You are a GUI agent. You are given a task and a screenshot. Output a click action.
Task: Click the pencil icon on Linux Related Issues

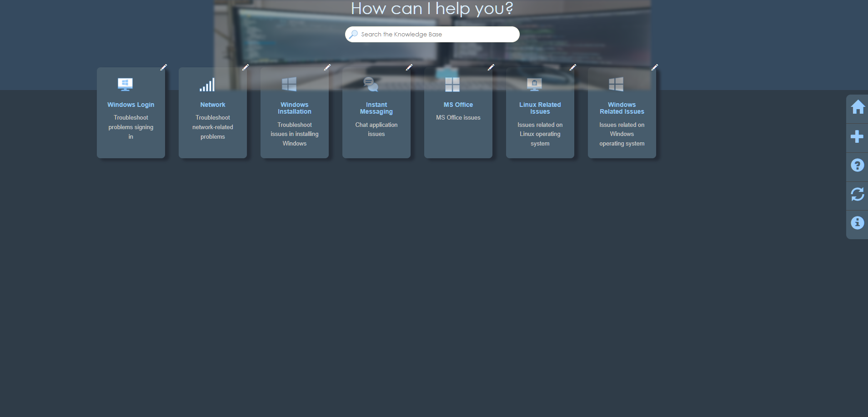click(573, 67)
